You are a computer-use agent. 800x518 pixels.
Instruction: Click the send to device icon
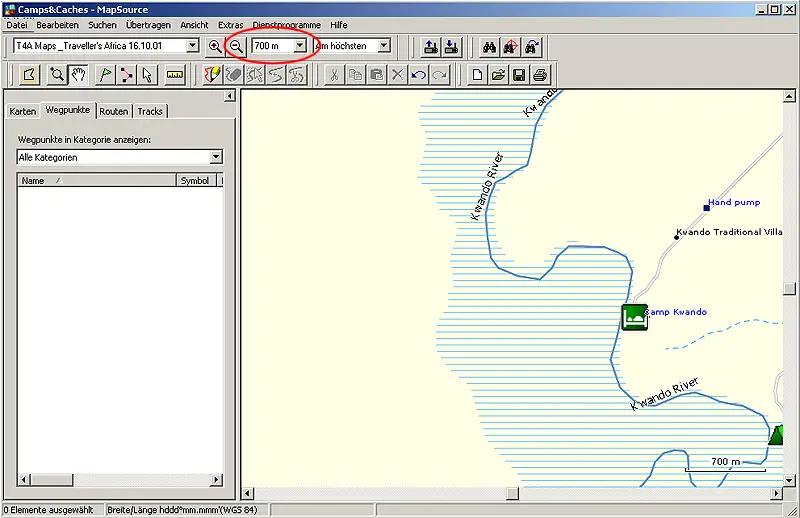(x=431, y=47)
